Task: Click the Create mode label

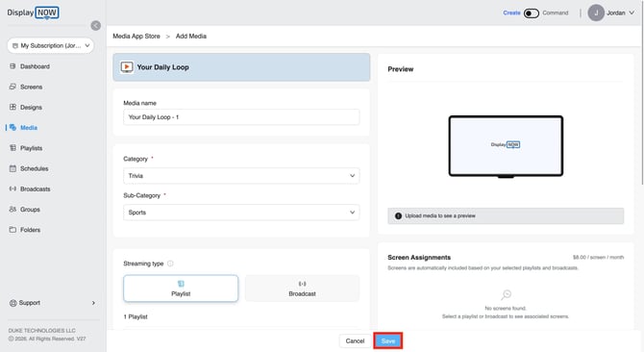Action: [x=511, y=13]
